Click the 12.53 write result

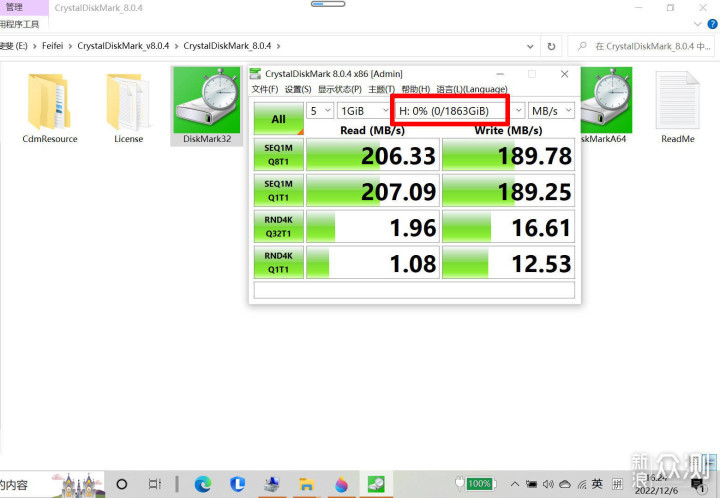coord(508,262)
